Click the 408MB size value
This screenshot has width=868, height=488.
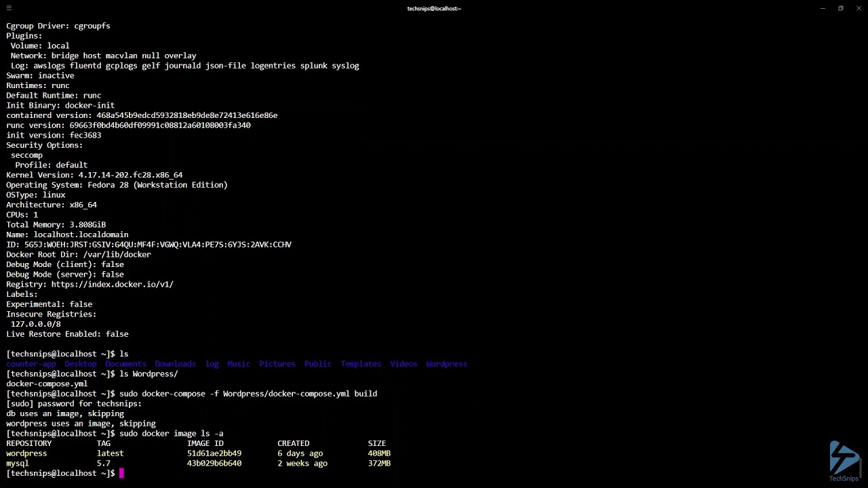379,453
